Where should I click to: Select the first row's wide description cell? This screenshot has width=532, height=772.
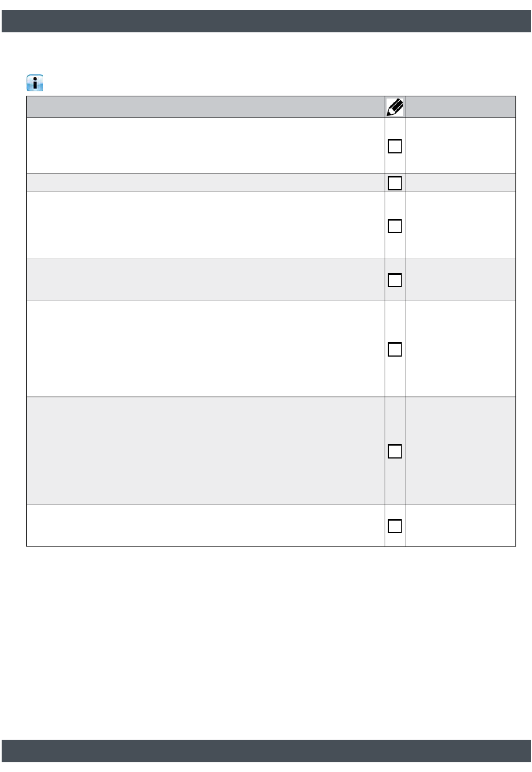click(x=206, y=146)
